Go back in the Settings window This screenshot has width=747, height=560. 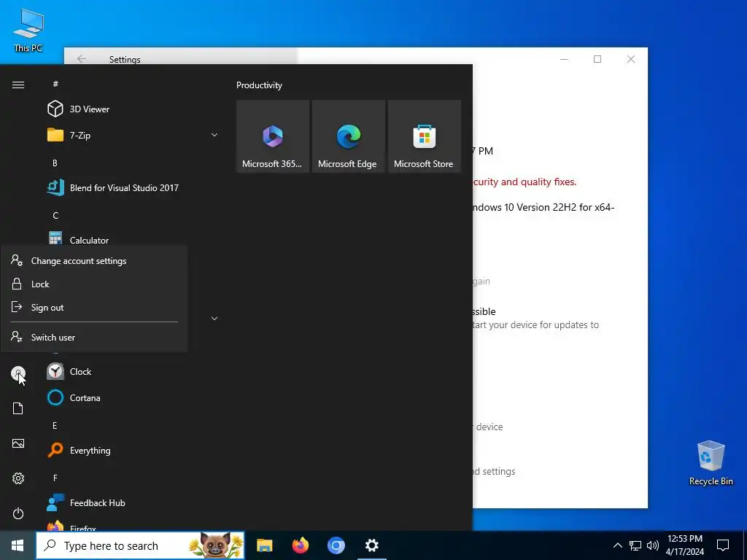(x=82, y=58)
